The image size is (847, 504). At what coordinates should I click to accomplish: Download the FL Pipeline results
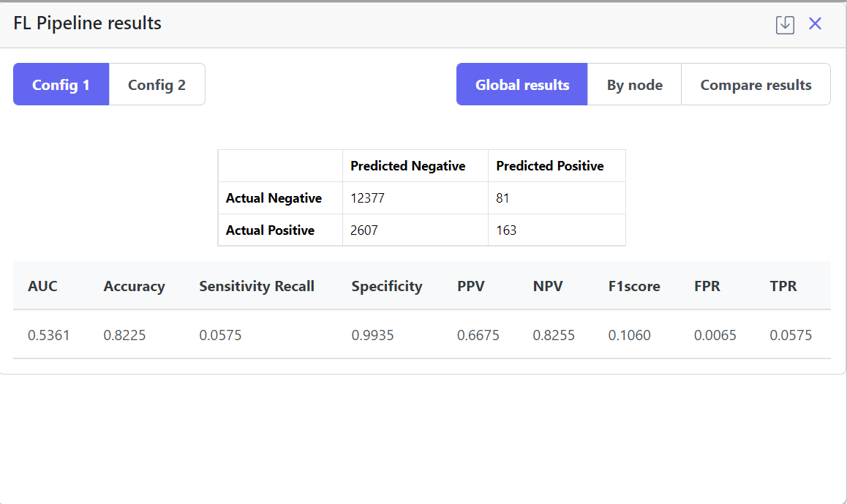tap(785, 24)
